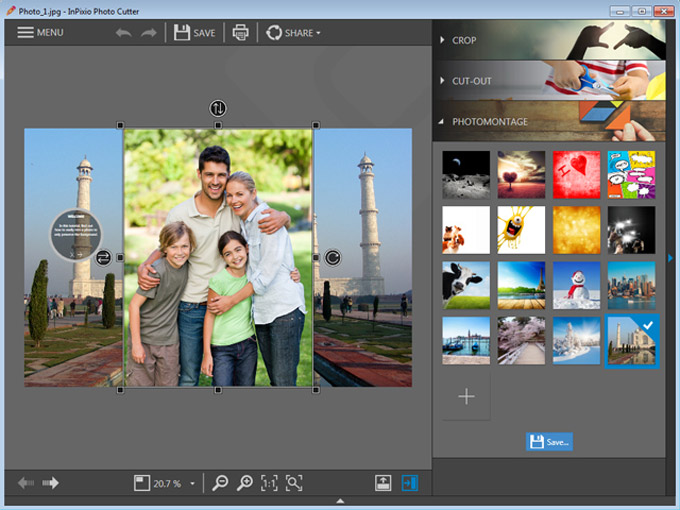Click the undo arrow in the toolbar

[124, 33]
